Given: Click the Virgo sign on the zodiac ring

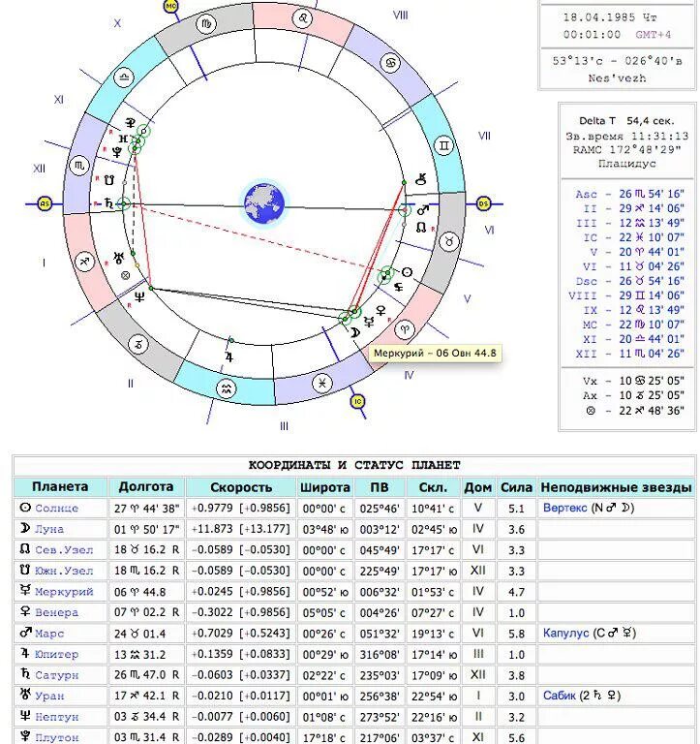Looking at the screenshot, I should point(207,24).
